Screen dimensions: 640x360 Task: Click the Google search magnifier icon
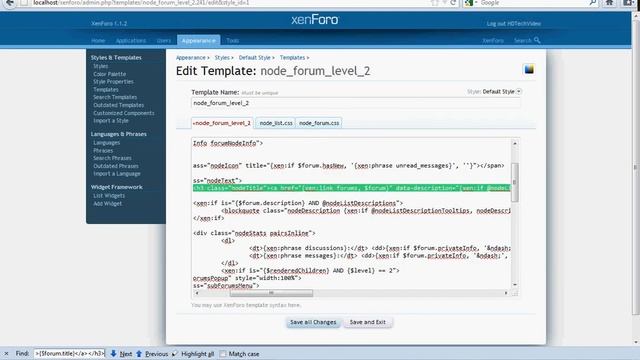[593, 2]
